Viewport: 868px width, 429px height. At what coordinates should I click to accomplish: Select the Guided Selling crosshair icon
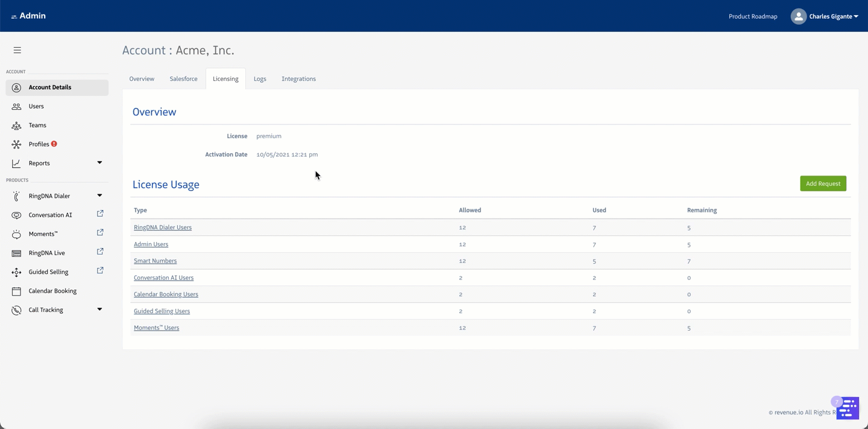(x=16, y=272)
